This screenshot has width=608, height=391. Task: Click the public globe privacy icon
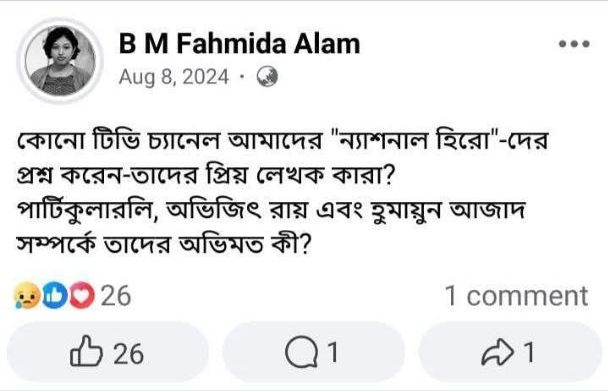point(267,76)
